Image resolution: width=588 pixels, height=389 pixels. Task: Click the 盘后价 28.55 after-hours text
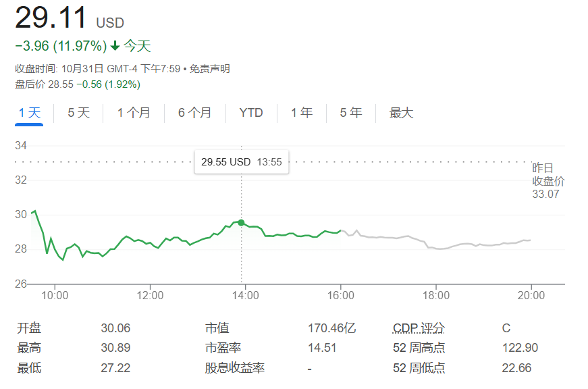(x=78, y=84)
